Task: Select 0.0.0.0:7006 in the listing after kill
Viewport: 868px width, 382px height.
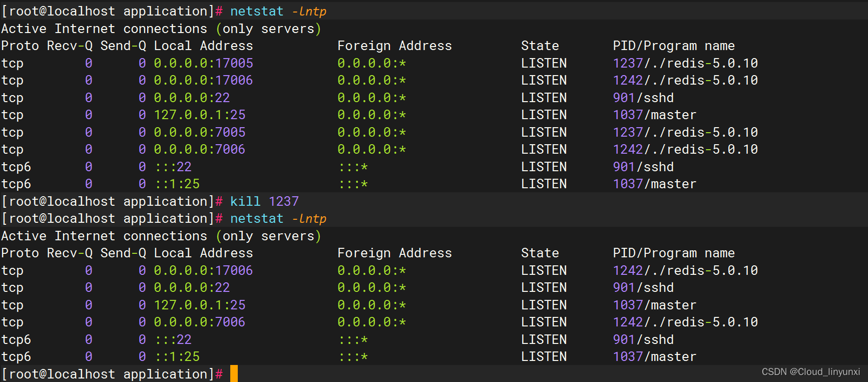Action: pos(200,322)
